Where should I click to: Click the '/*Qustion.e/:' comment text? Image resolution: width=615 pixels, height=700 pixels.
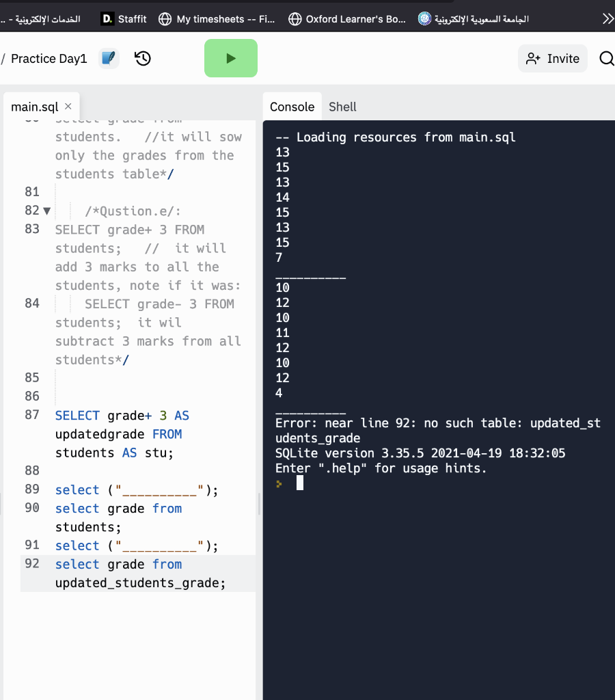pos(133,211)
